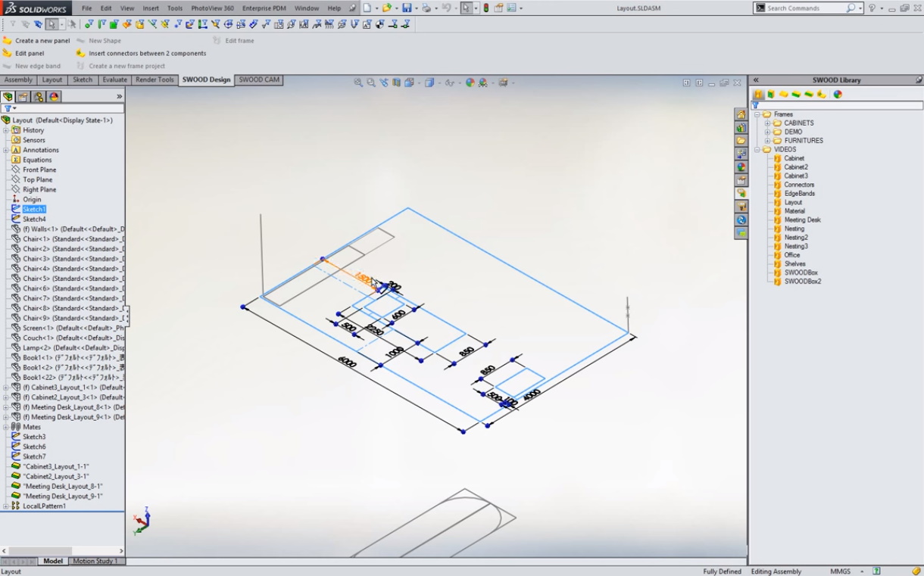Select Meeting Desk in VIDEOS library
The width and height of the screenshot is (924, 576).
(x=802, y=220)
